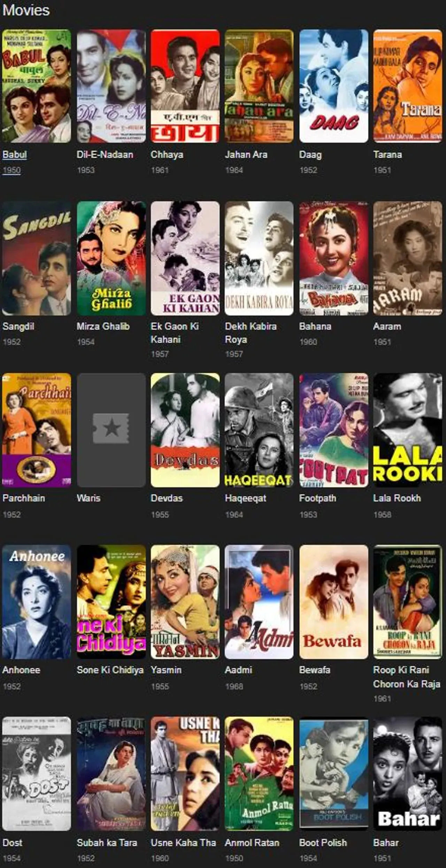The image size is (446, 868).
Task: Click the Sone Ki Chidiya title
Action: click(110, 670)
